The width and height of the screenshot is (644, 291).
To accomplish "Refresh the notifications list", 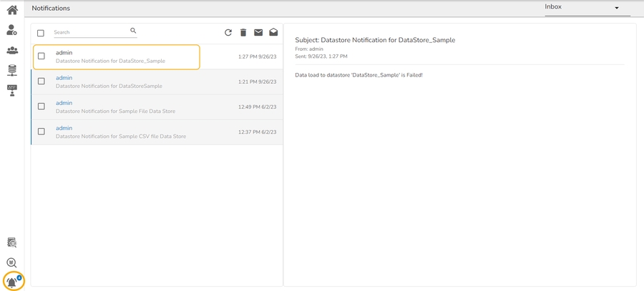I will [x=228, y=32].
